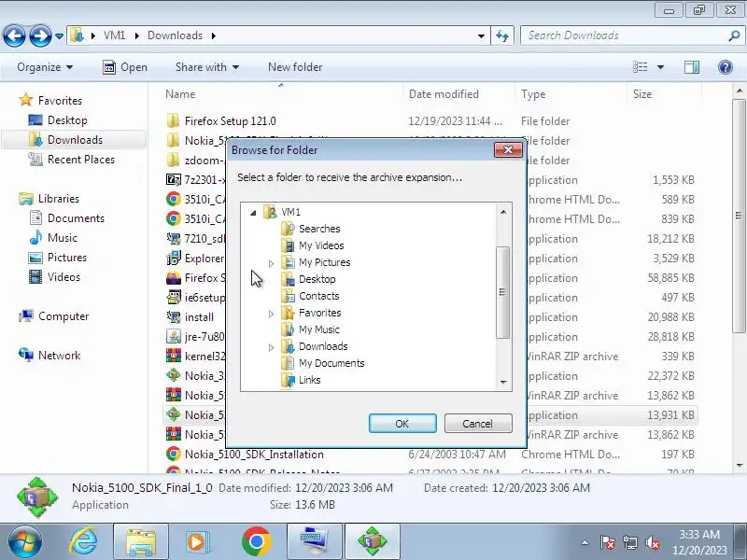The image size is (747, 560).
Task: Toggle the preview pane icon
Action: (x=691, y=67)
